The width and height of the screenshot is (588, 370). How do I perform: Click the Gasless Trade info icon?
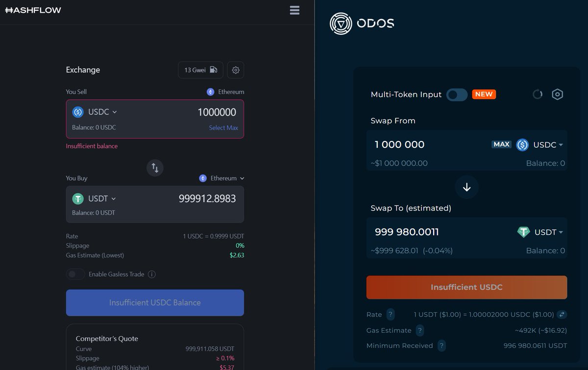click(x=152, y=274)
